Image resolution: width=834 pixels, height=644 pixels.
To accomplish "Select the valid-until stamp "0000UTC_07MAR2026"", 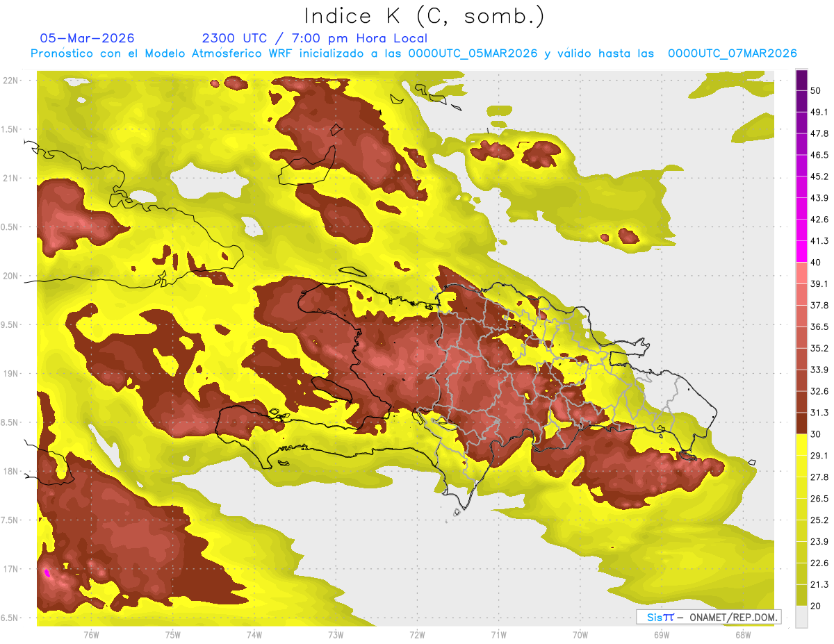I will 732,53.
